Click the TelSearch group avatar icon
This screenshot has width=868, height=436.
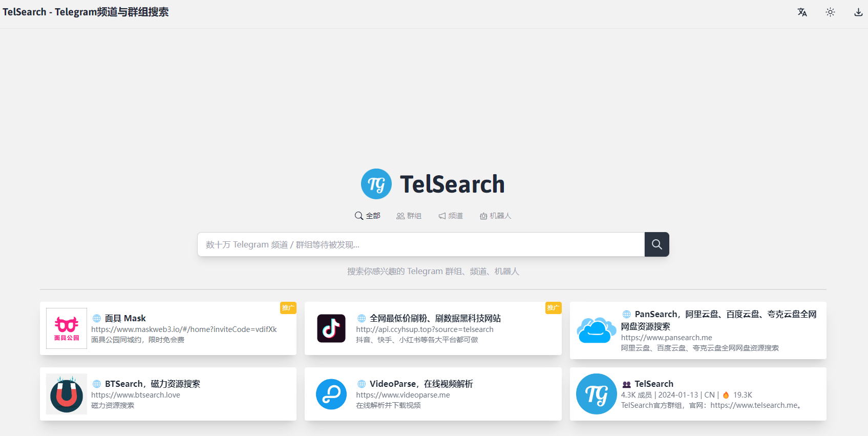point(597,394)
